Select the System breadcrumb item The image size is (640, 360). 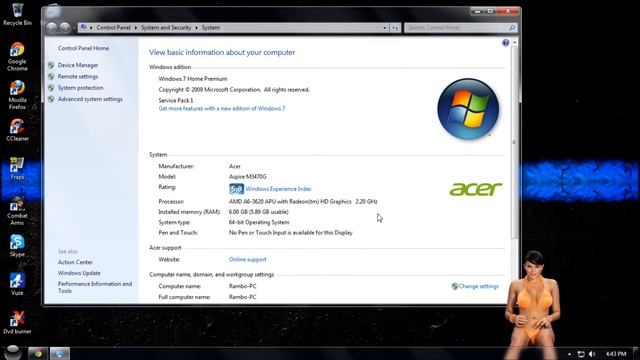[211, 28]
